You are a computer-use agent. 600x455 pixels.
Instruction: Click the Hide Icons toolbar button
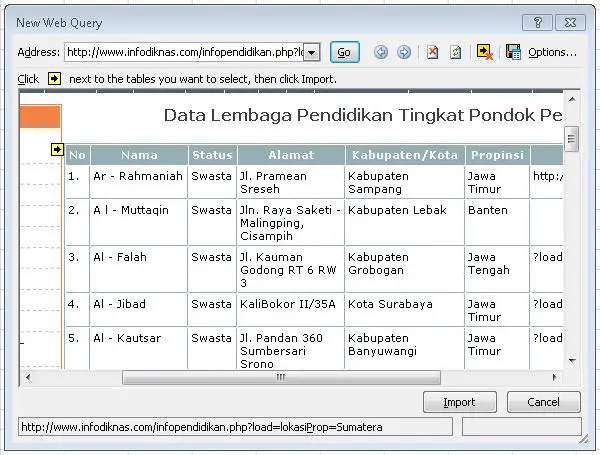click(x=485, y=52)
